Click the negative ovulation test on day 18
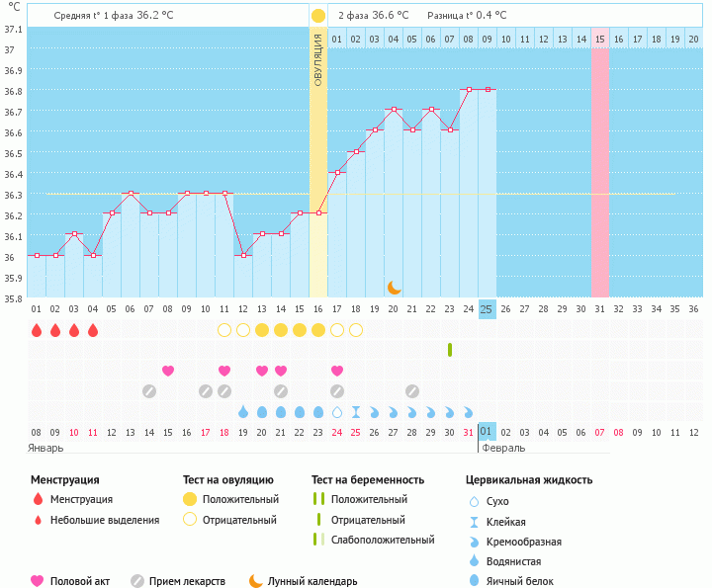This screenshot has height=588, width=712. [356, 330]
